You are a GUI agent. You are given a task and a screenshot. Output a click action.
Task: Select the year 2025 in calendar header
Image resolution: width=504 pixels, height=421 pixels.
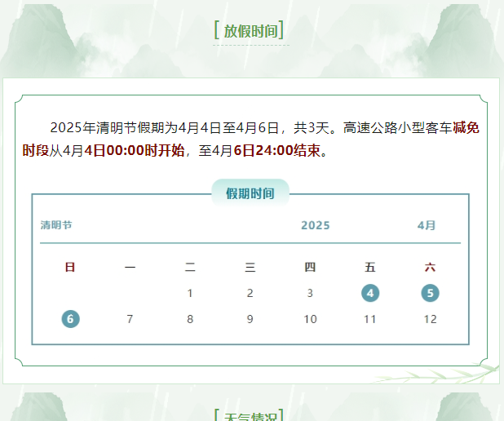tap(315, 225)
